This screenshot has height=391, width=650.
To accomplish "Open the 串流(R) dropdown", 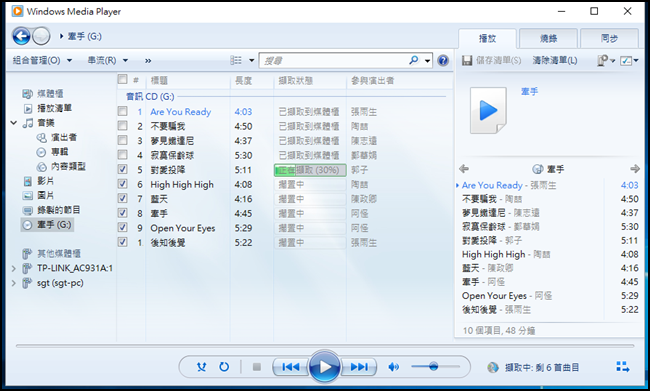I will (108, 61).
